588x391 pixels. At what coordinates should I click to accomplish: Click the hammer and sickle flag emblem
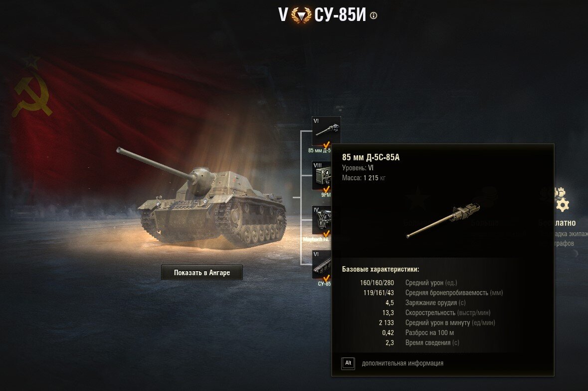(32, 96)
